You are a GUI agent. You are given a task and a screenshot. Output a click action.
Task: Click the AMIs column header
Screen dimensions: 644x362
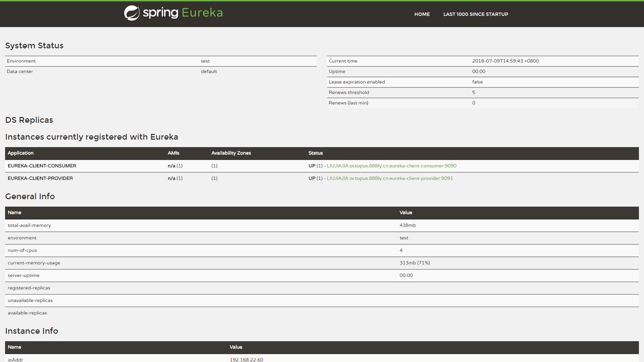[x=173, y=153]
